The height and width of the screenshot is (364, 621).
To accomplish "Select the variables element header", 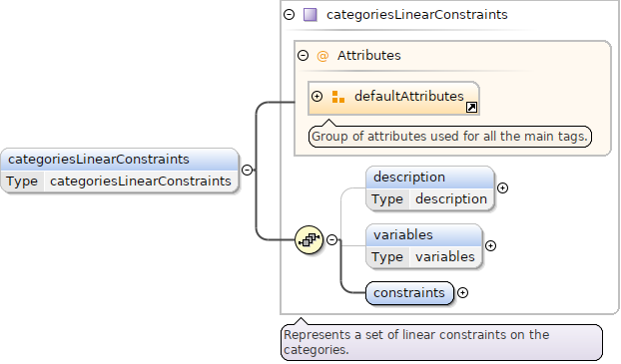I will coord(424,235).
